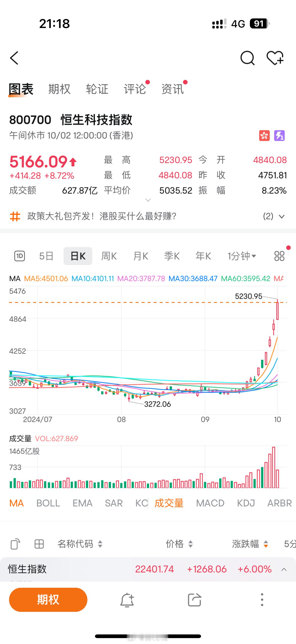Tap the 振幅 8.23% value

click(274, 191)
